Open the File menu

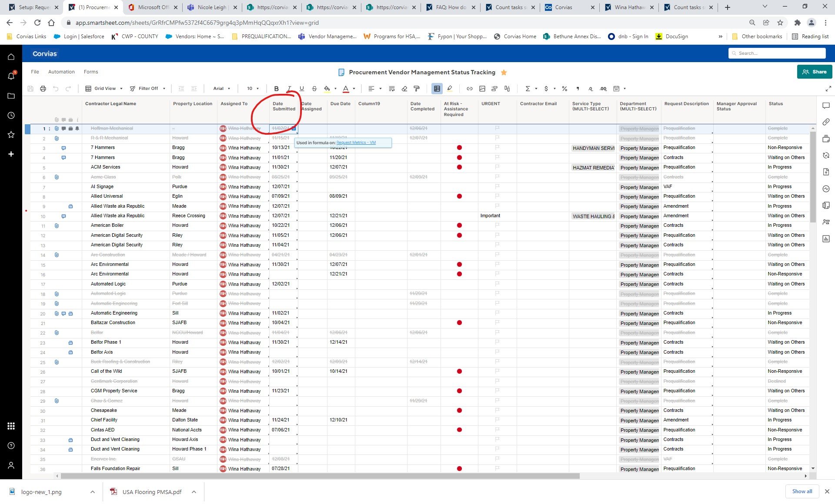click(x=35, y=72)
